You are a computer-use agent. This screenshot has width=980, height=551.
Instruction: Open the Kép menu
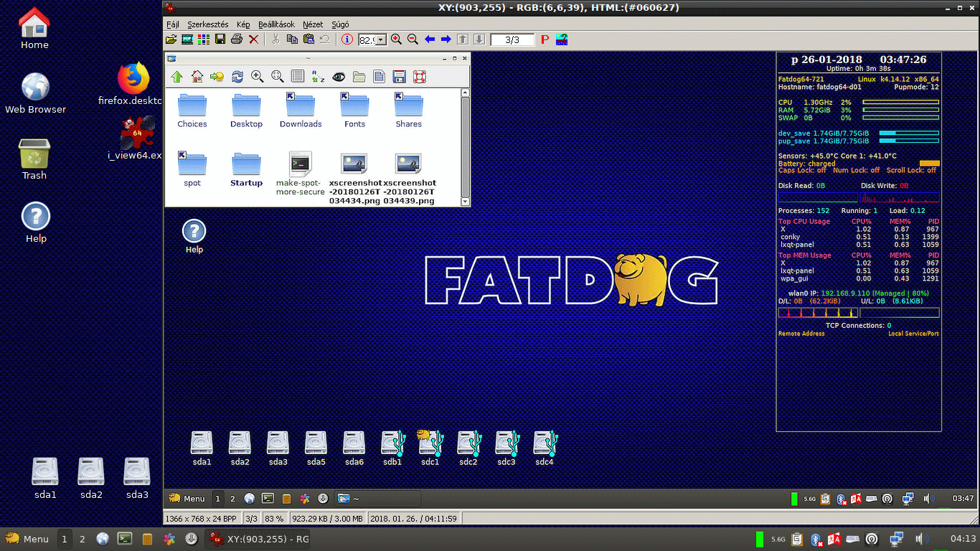[x=243, y=24]
